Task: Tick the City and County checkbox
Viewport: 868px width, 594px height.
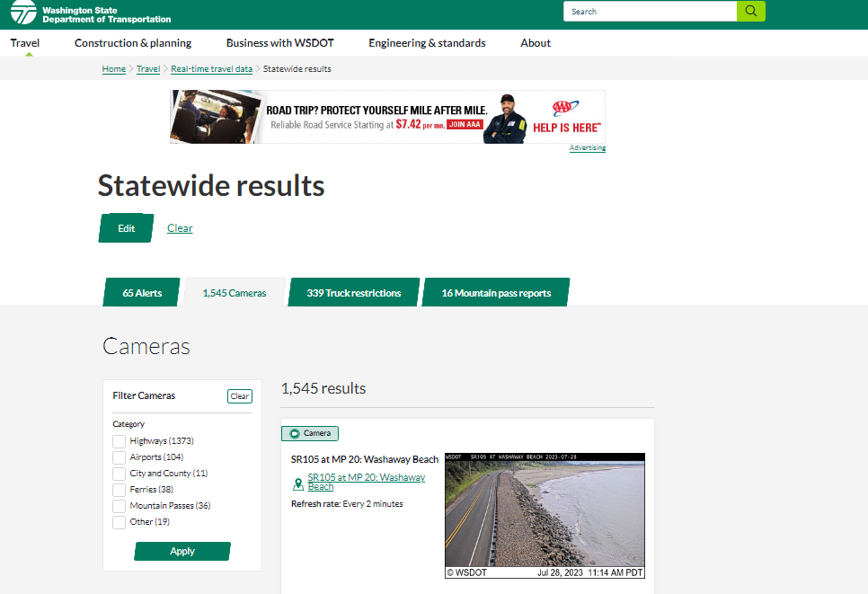Action: (119, 474)
